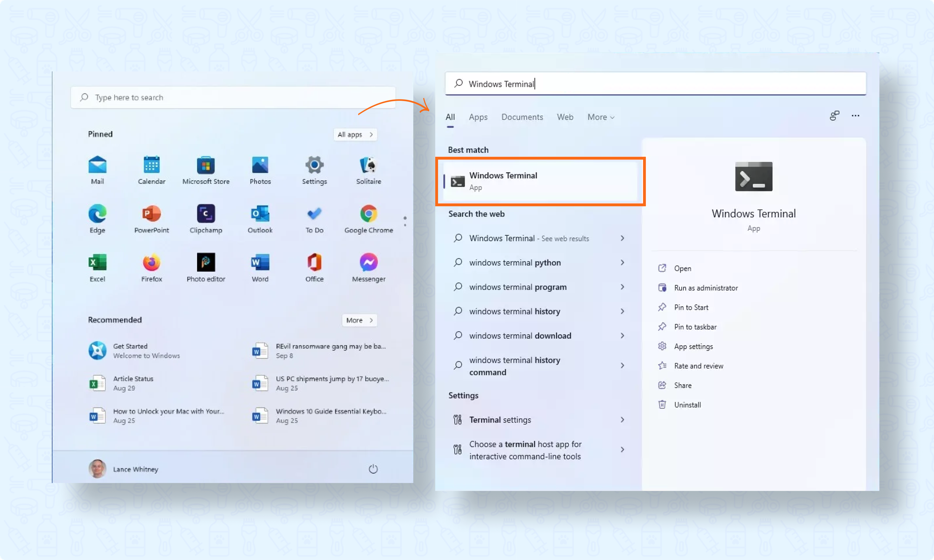
Task: Launch Photo editor pinned app
Action: click(x=205, y=263)
